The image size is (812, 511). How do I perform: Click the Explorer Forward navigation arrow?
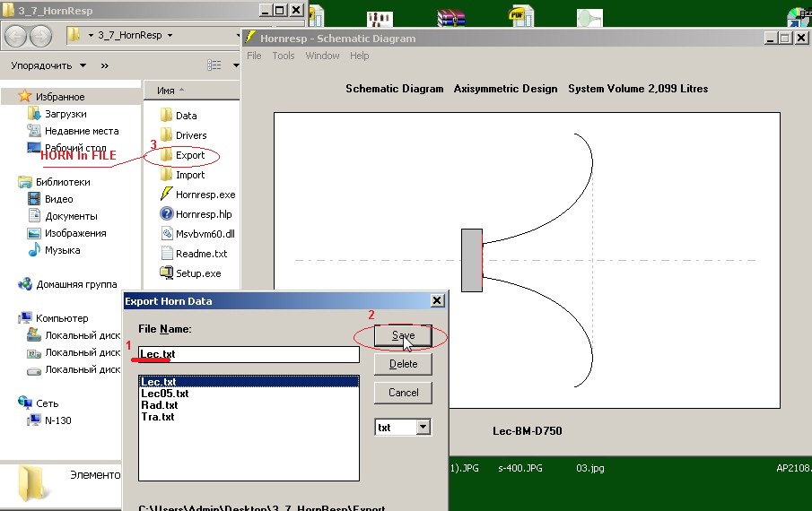pos(40,36)
